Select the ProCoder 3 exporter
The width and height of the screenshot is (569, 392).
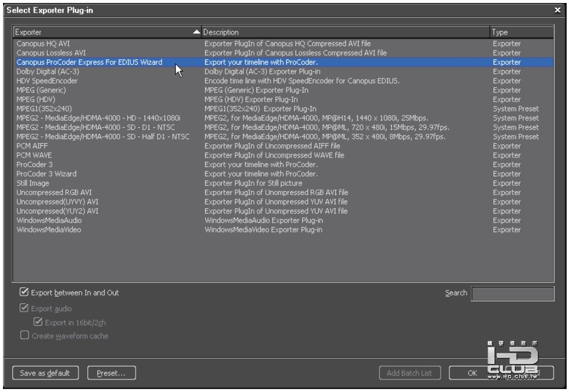283,165
